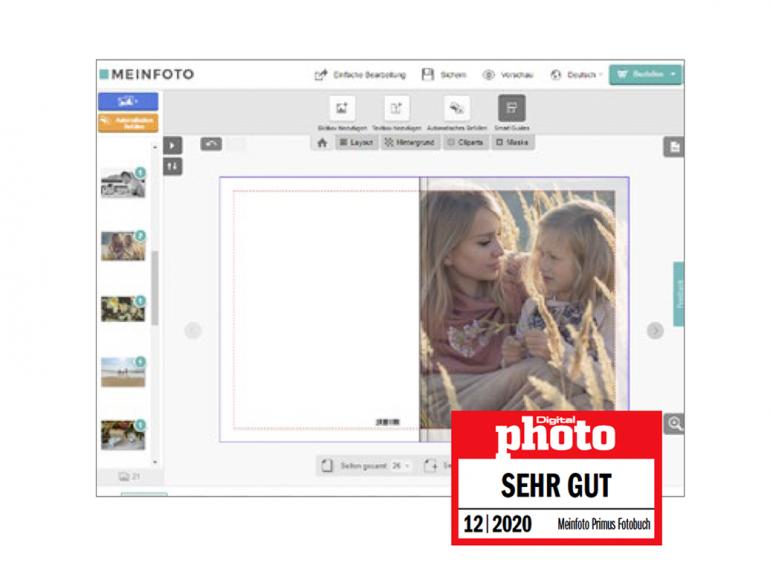Click the undo arrow button
Screen dimensions: 770x577
point(211,144)
